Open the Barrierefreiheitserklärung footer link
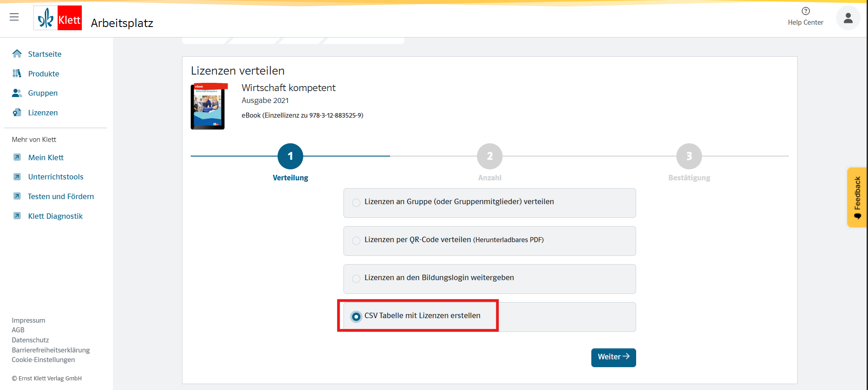This screenshot has height=390, width=868. click(x=51, y=350)
